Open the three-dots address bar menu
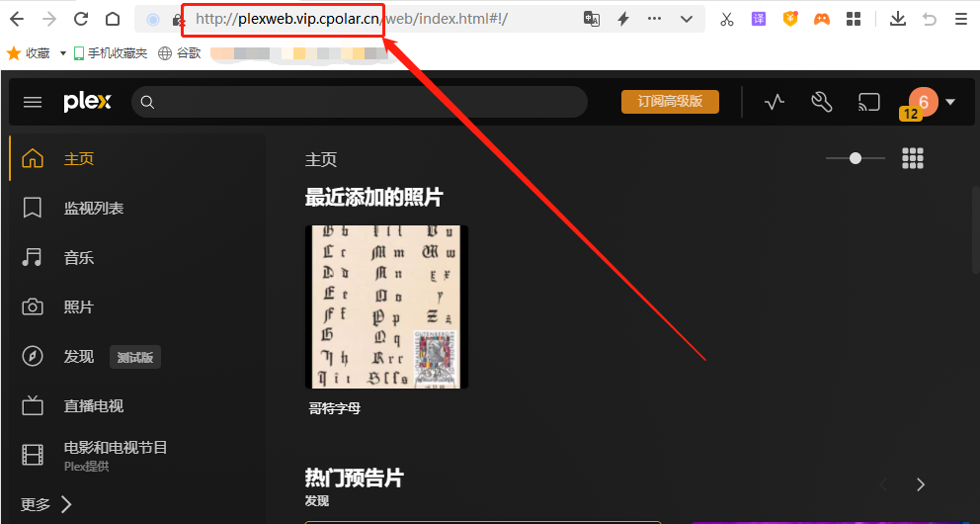Image resolution: width=980 pixels, height=524 pixels. click(654, 19)
